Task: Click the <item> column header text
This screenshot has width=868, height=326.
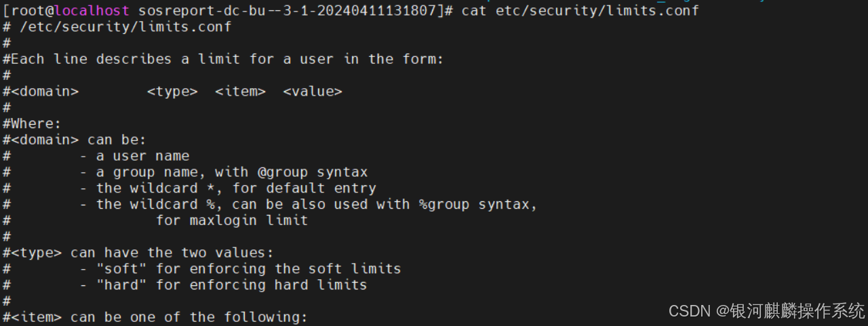Action: click(x=240, y=91)
